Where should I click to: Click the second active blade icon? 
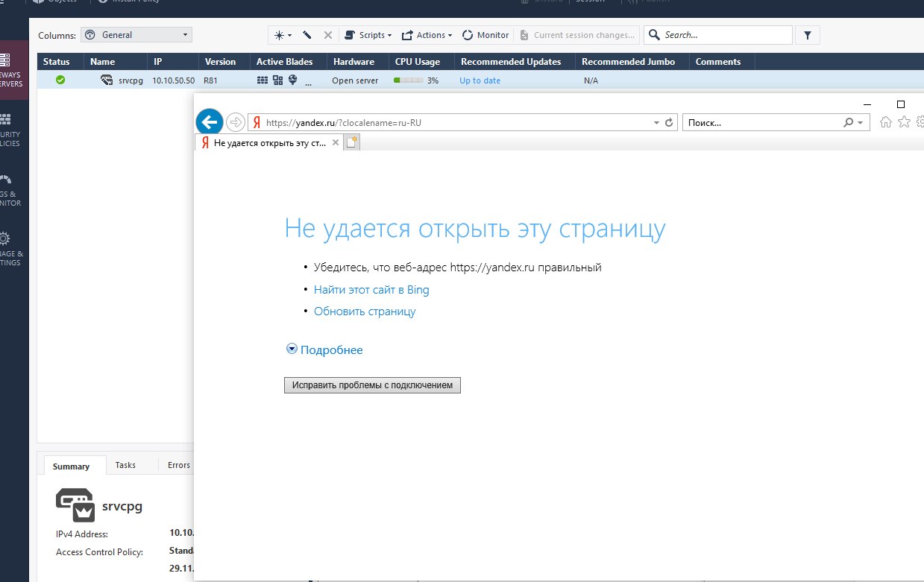[x=277, y=80]
